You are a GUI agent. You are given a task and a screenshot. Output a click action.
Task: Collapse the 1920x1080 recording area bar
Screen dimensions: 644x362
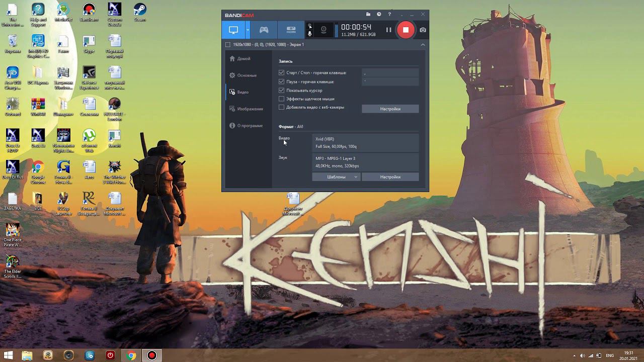tap(423, 45)
